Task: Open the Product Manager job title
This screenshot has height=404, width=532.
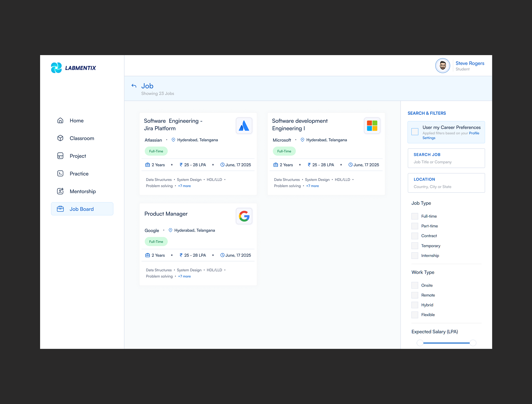Action: coord(166,214)
